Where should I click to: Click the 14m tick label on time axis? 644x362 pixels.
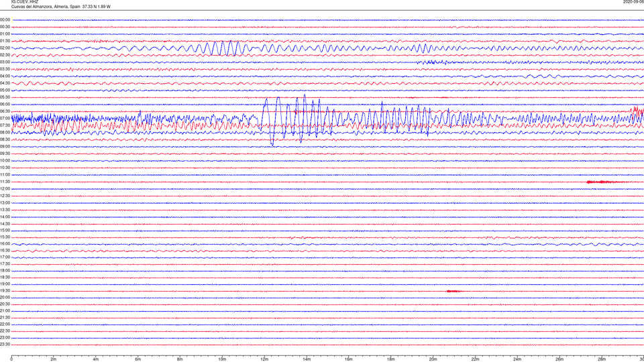click(x=307, y=359)
